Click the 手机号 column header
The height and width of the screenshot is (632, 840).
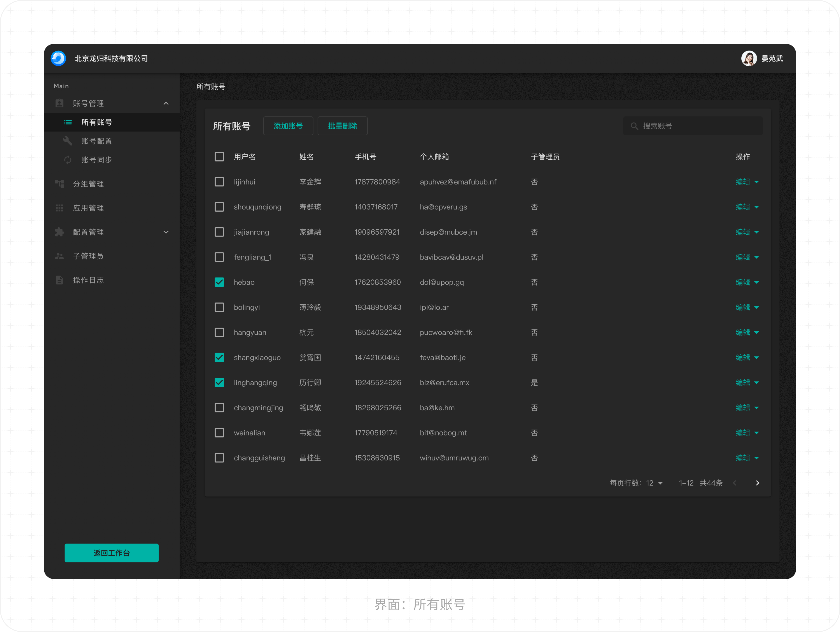click(x=365, y=157)
